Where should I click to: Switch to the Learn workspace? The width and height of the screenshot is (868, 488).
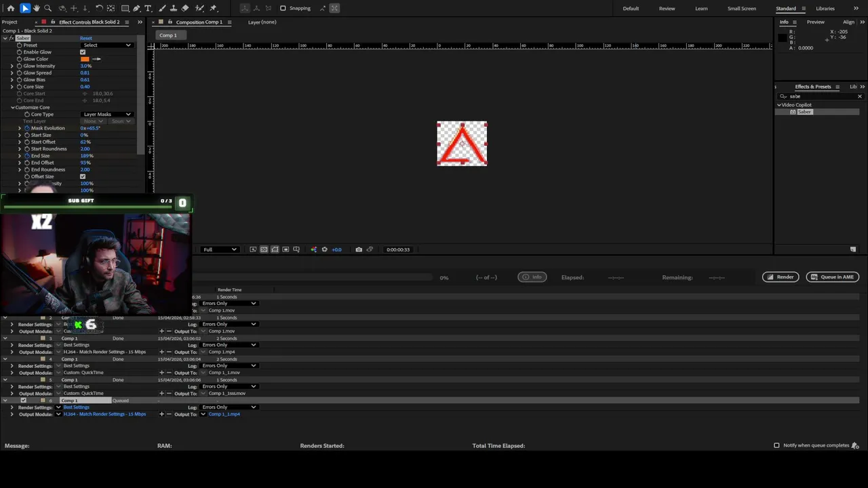coord(701,8)
